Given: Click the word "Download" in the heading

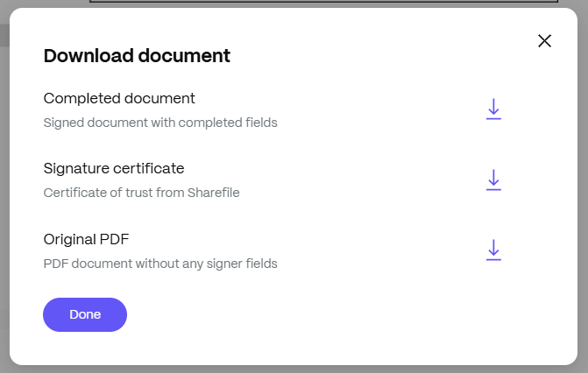Looking at the screenshot, I should (x=83, y=56).
